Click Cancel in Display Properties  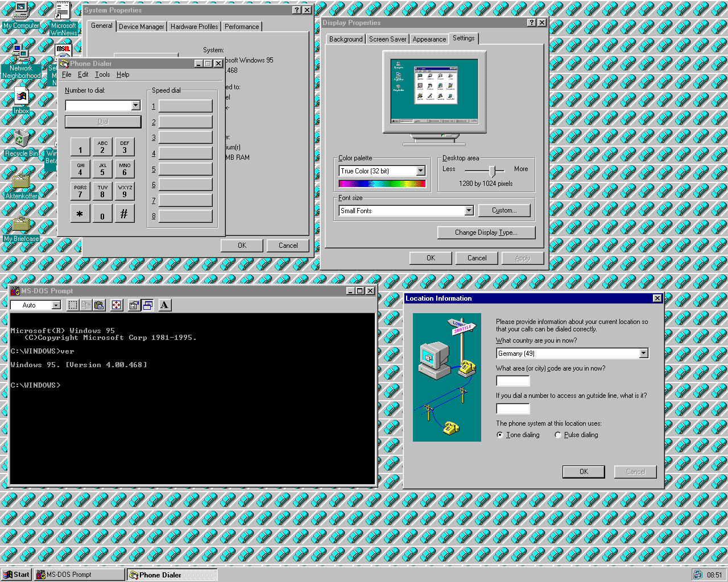(x=477, y=258)
